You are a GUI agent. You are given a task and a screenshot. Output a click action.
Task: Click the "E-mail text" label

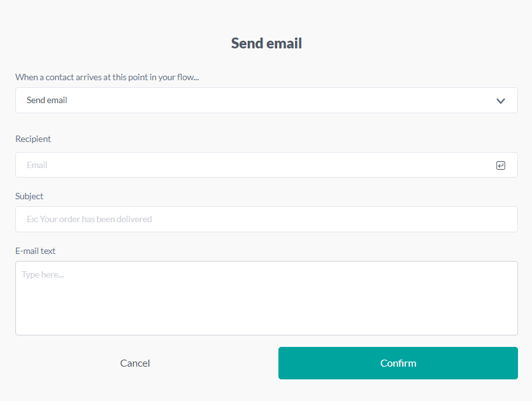coord(36,251)
